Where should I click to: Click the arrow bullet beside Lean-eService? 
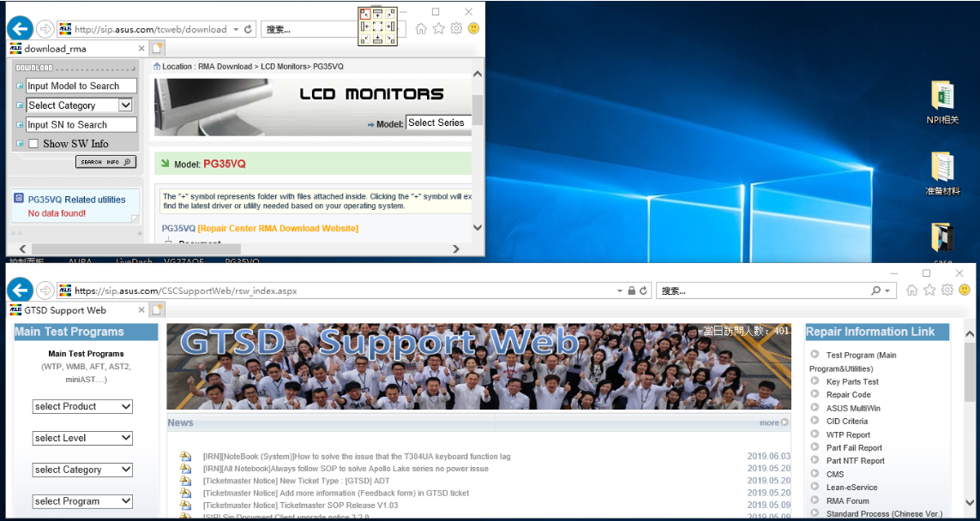(x=815, y=487)
